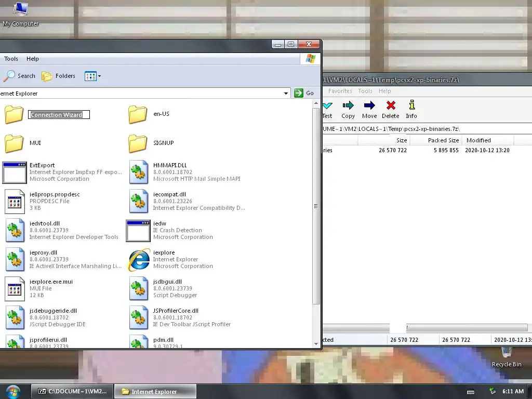
Task: Open Tools menu in Explorer window
Action: pos(11,59)
